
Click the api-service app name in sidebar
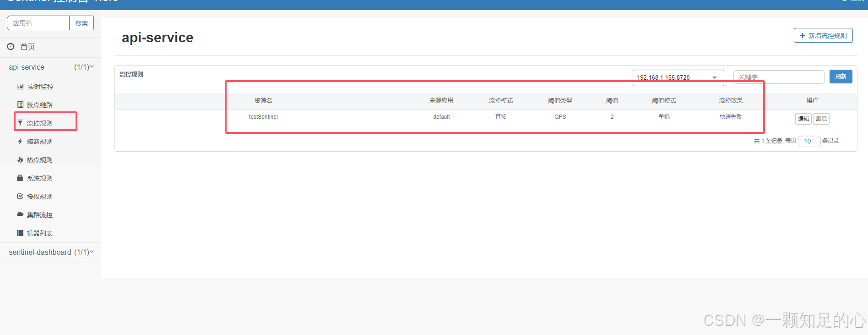(27, 67)
